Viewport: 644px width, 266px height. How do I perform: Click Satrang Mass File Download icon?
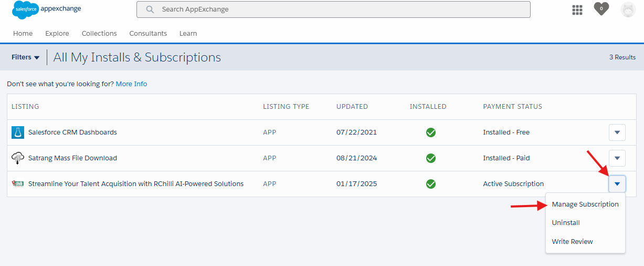[18, 158]
